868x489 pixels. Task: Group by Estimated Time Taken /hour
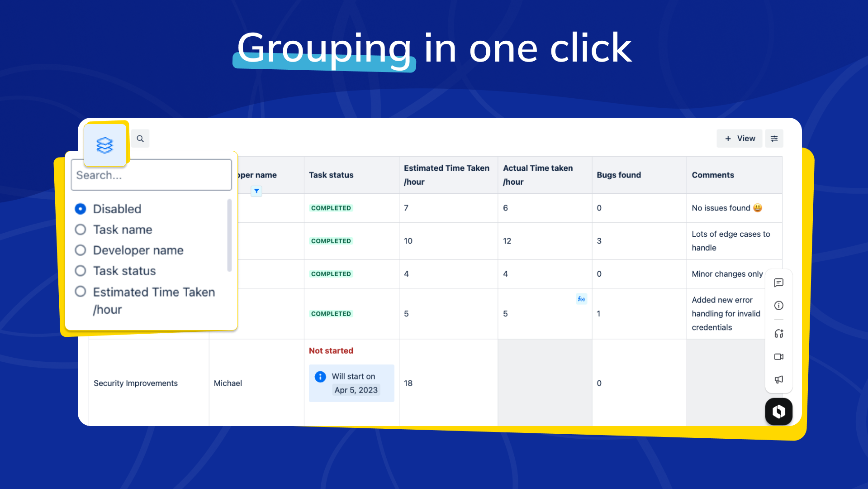click(81, 292)
